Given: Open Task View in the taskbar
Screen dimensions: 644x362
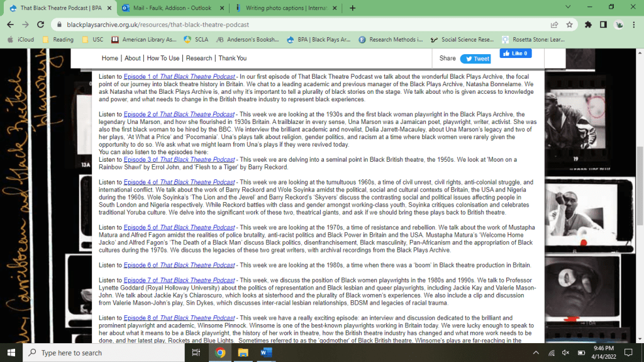Looking at the screenshot, I should (196, 353).
